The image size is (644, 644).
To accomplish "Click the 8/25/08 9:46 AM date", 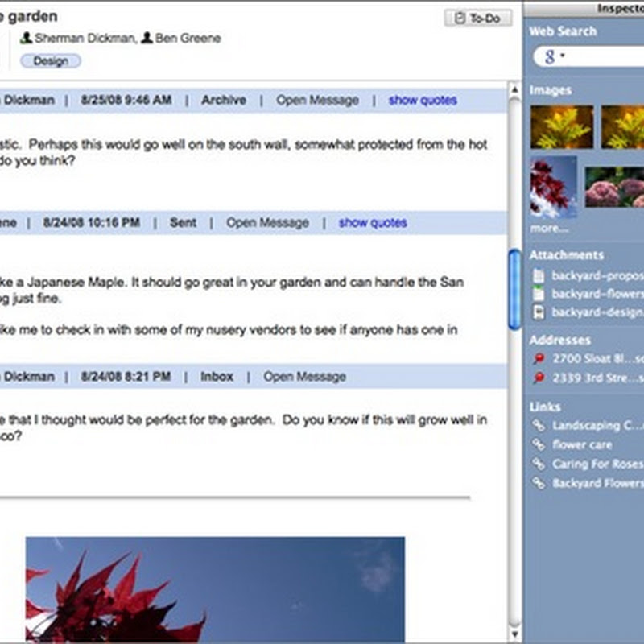I will point(126,100).
